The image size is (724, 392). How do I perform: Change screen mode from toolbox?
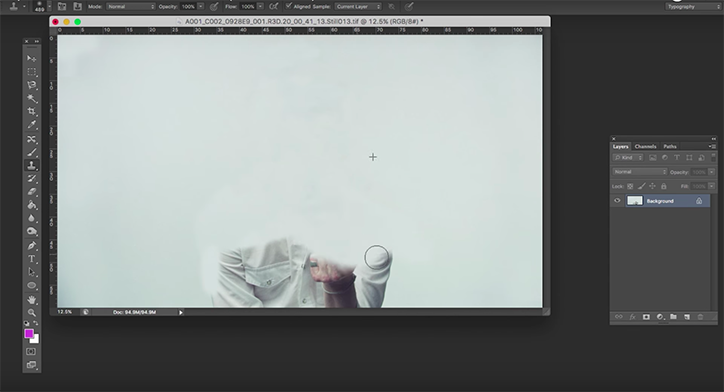31,365
